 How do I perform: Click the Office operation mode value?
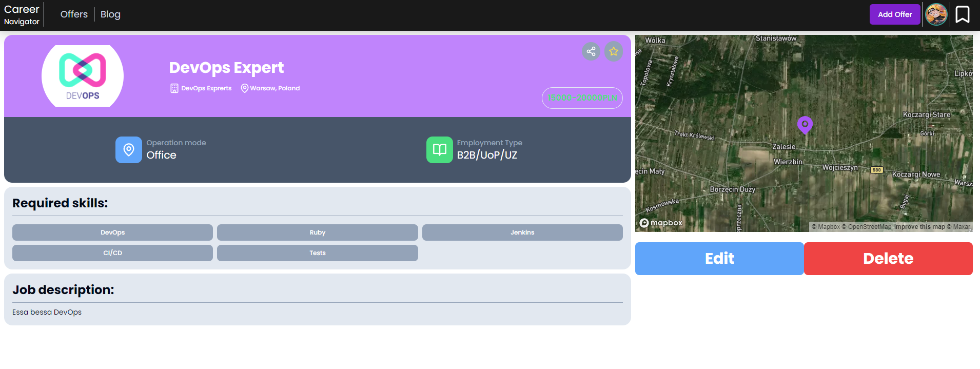[x=161, y=155]
